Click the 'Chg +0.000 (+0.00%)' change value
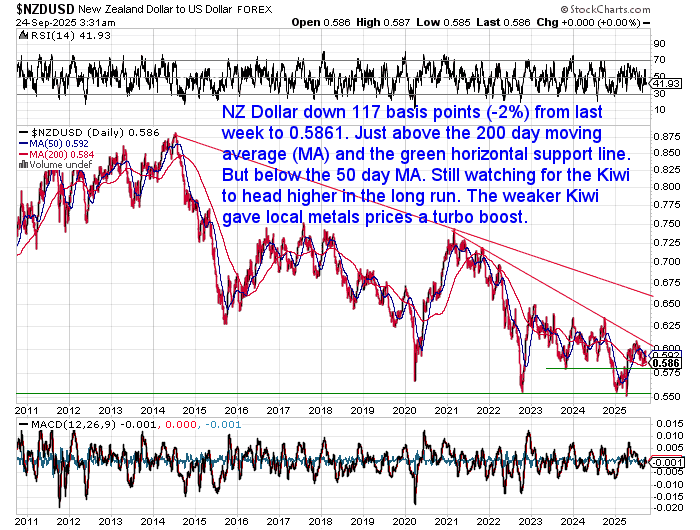Image resolution: width=700 pixels, height=530 pixels. click(588, 22)
